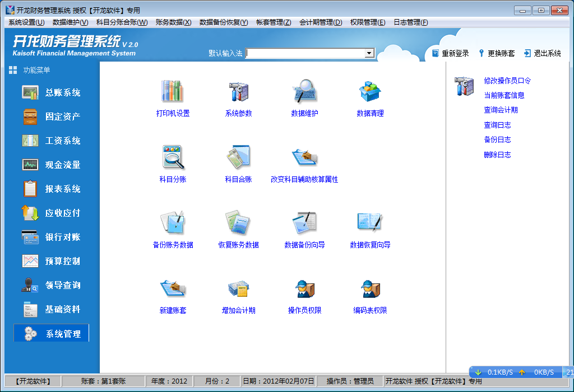The image size is (574, 392).
Task: Click the 退出系统 button
Action: tap(543, 53)
